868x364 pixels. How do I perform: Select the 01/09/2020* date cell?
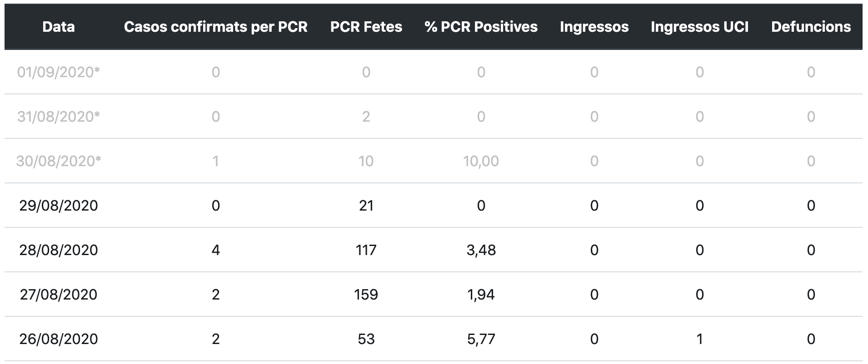(x=58, y=72)
